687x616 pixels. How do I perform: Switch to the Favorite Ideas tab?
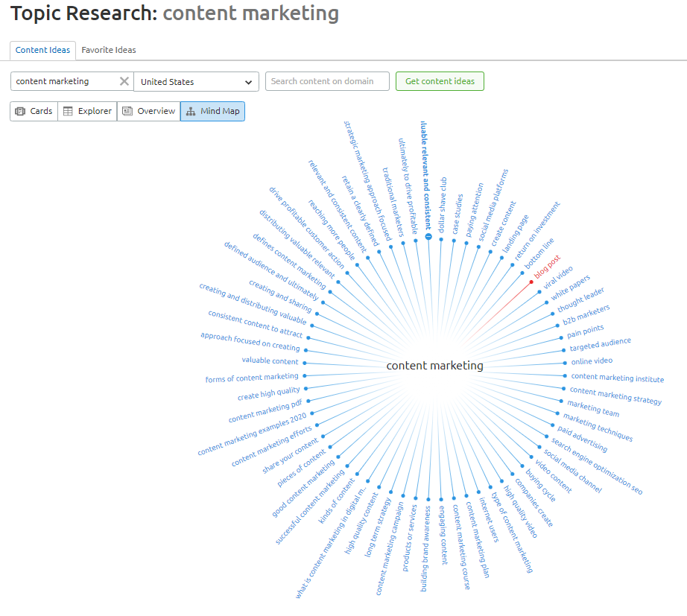[x=109, y=50]
